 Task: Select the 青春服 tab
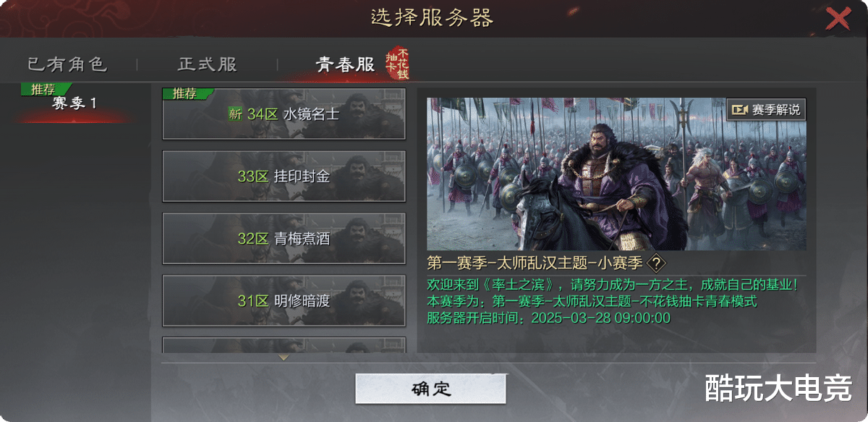tap(345, 64)
